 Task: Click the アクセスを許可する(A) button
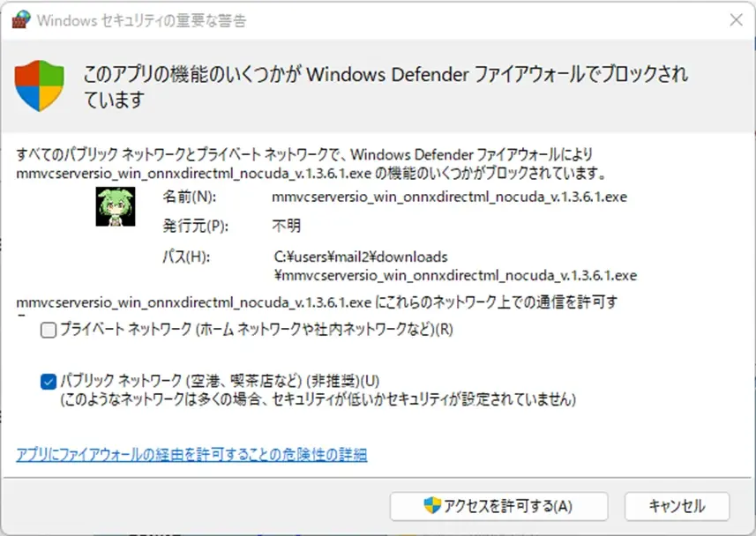coord(498,506)
